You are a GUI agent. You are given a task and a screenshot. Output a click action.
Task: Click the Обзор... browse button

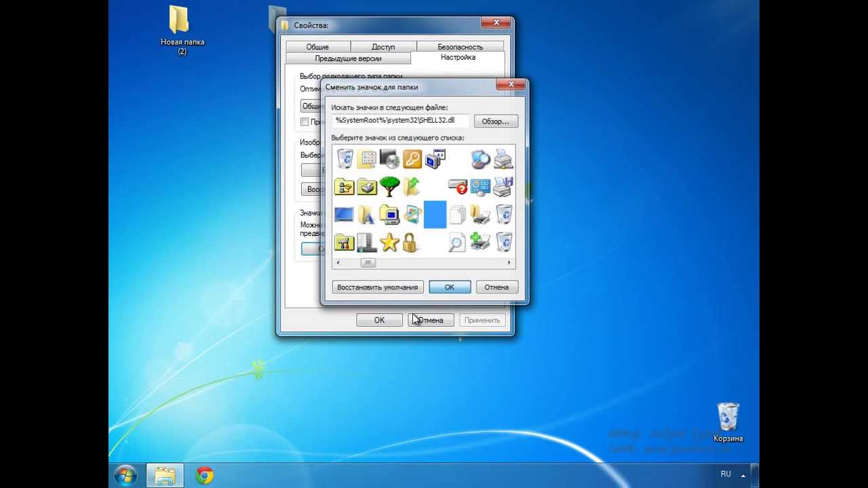496,121
